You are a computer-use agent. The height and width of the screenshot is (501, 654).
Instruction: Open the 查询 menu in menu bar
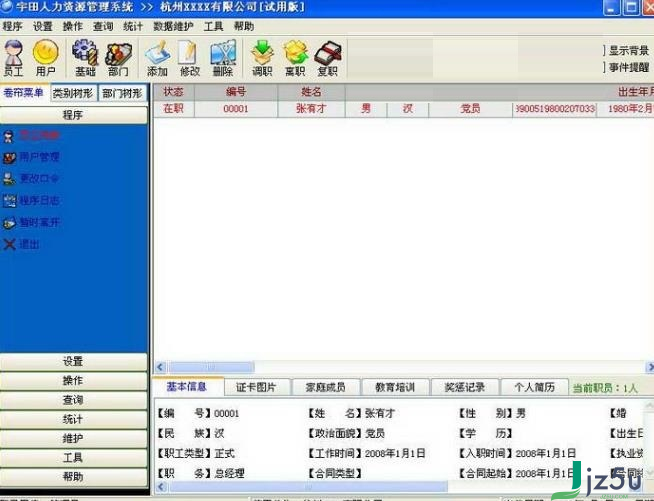tap(103, 26)
